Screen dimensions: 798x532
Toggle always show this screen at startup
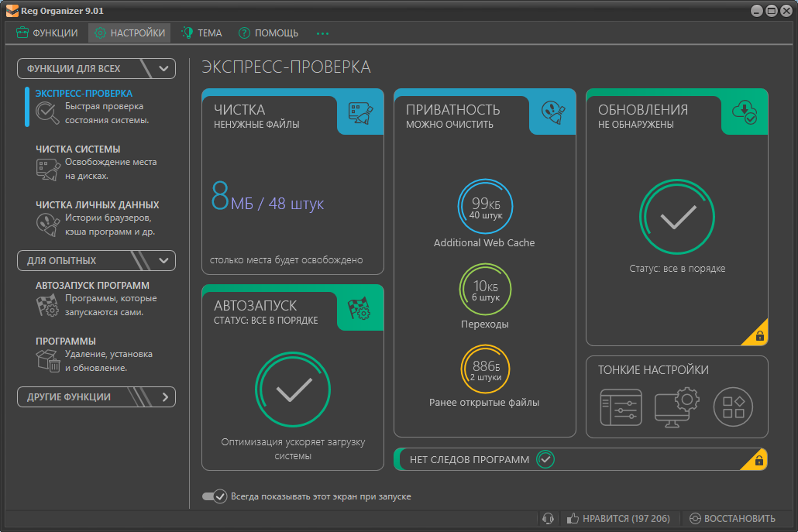(x=215, y=496)
